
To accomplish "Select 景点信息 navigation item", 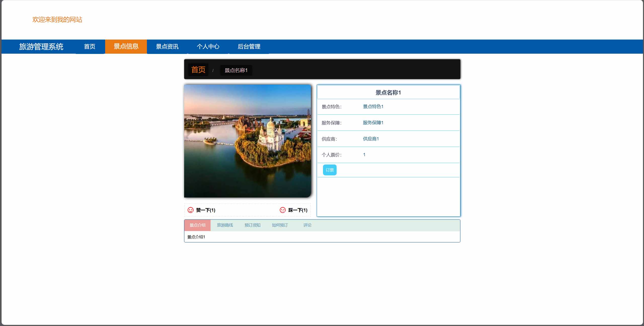I will tap(126, 46).
